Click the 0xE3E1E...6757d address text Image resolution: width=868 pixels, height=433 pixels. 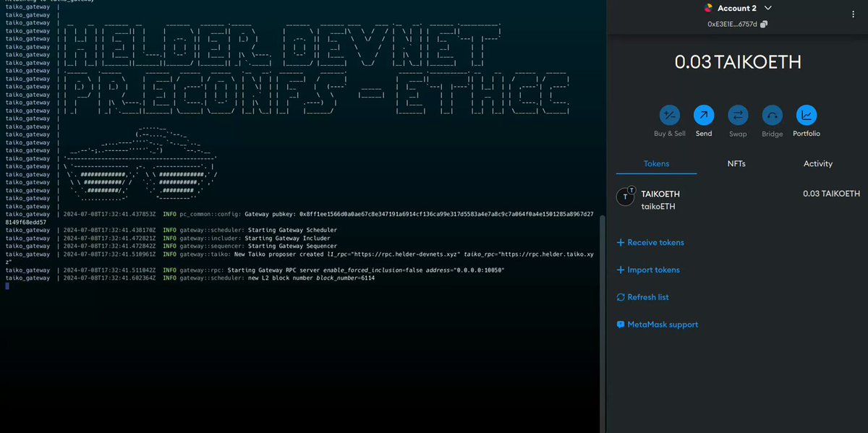pyautogui.click(x=733, y=24)
